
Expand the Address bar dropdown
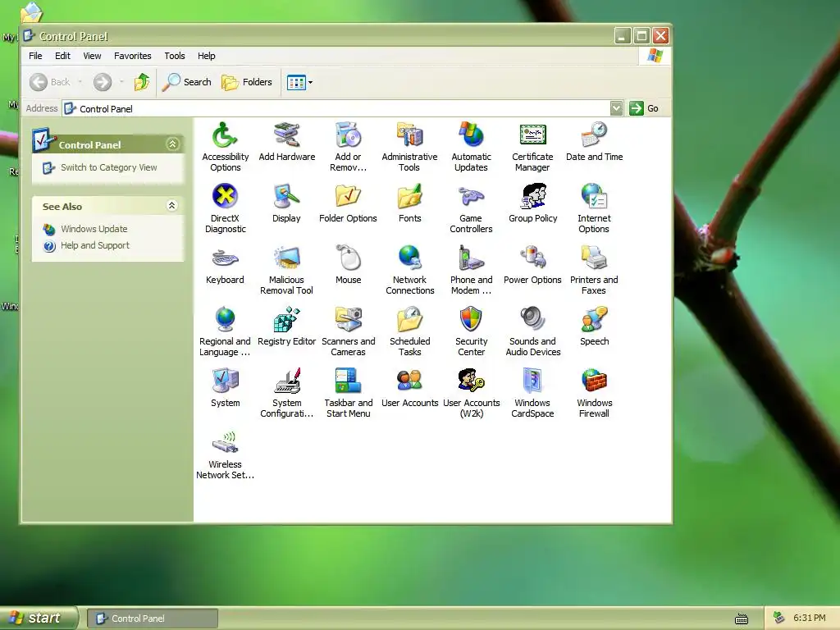617,108
